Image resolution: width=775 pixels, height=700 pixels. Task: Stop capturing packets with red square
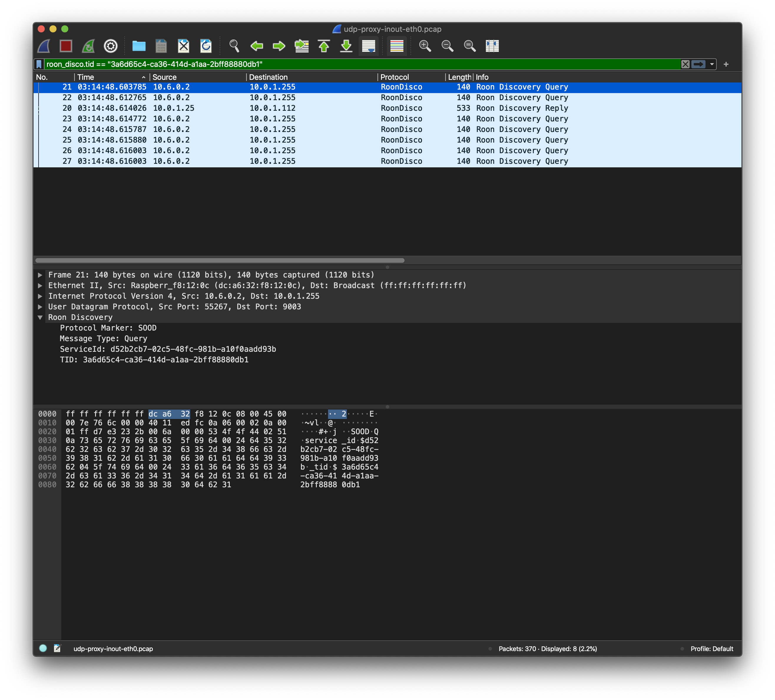(66, 46)
